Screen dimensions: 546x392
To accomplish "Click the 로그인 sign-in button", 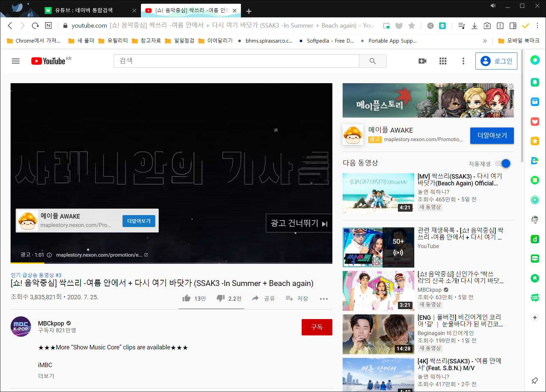I will (x=496, y=61).
